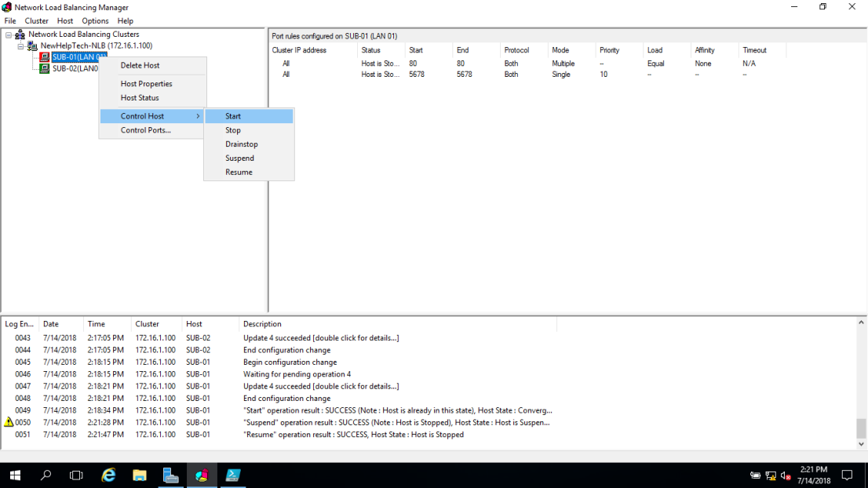868x488 pixels.
Task: Select log entry 0043 Update 4 succeeded
Action: click(x=279, y=338)
